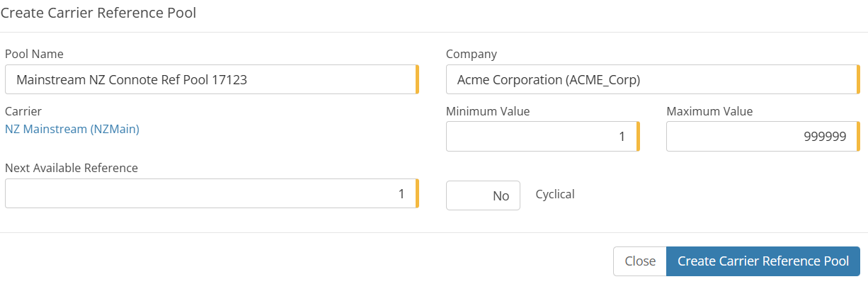This screenshot has width=868, height=284.
Task: Open the NZ Mainstream (NZMain) carrier link
Action: coord(72,129)
